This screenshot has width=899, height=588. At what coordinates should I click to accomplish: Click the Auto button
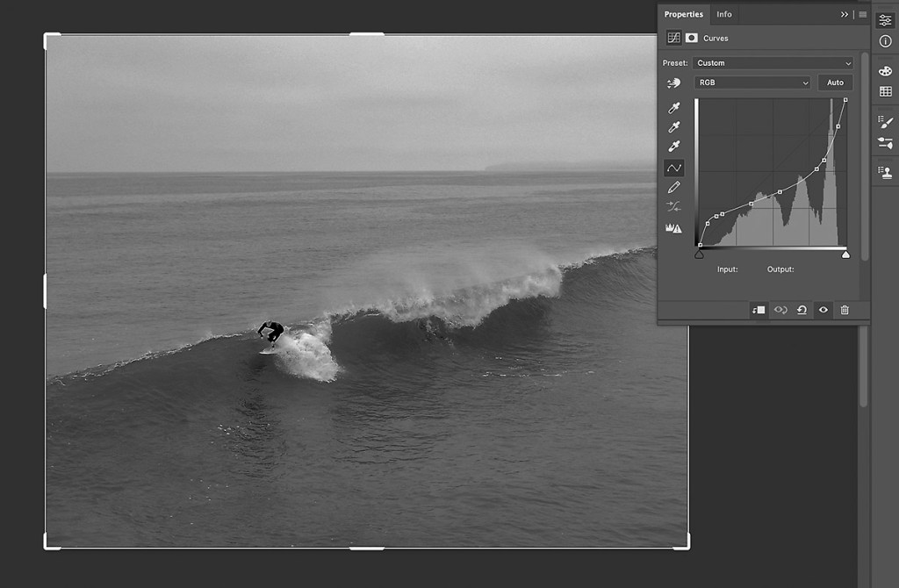tap(835, 82)
